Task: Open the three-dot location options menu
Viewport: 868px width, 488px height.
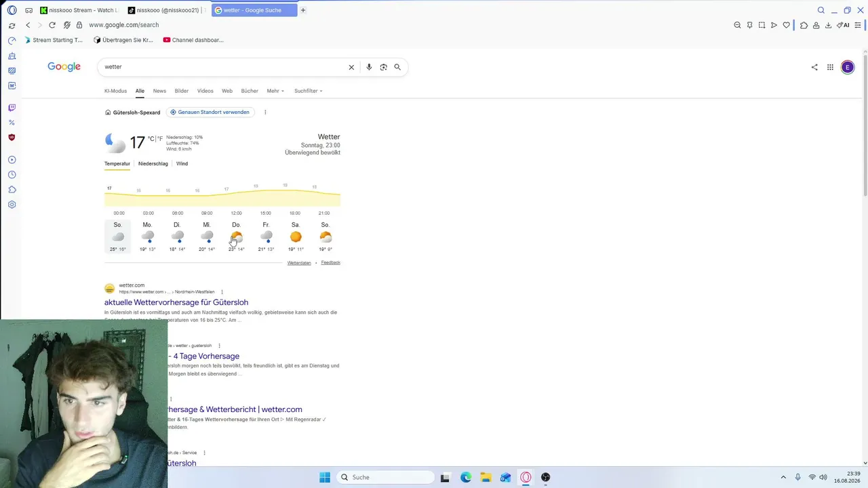Action: [x=265, y=113]
